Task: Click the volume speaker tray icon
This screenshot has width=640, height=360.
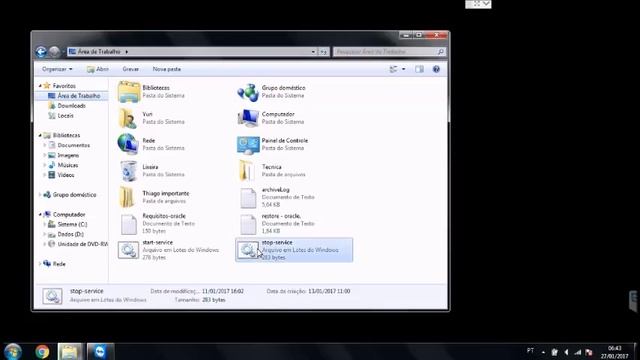Action: pyautogui.click(x=566, y=352)
